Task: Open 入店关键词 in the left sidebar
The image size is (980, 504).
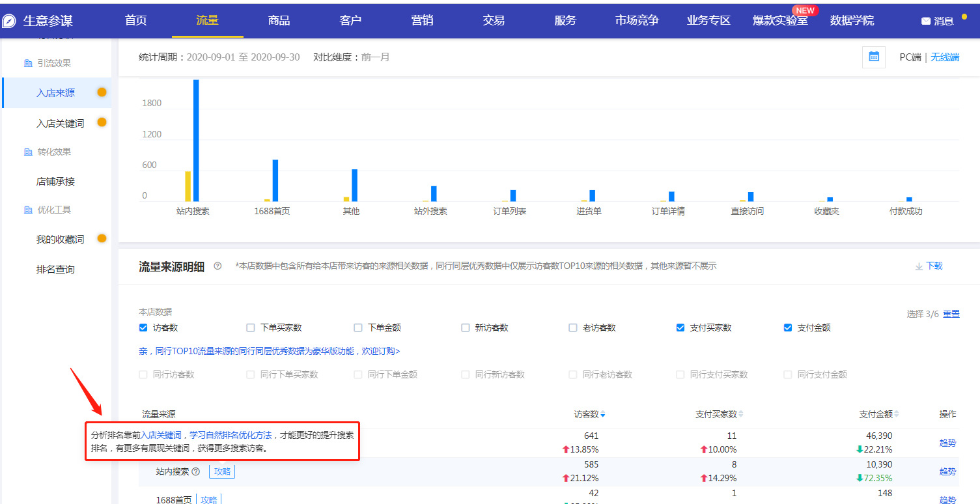Action: (60, 123)
